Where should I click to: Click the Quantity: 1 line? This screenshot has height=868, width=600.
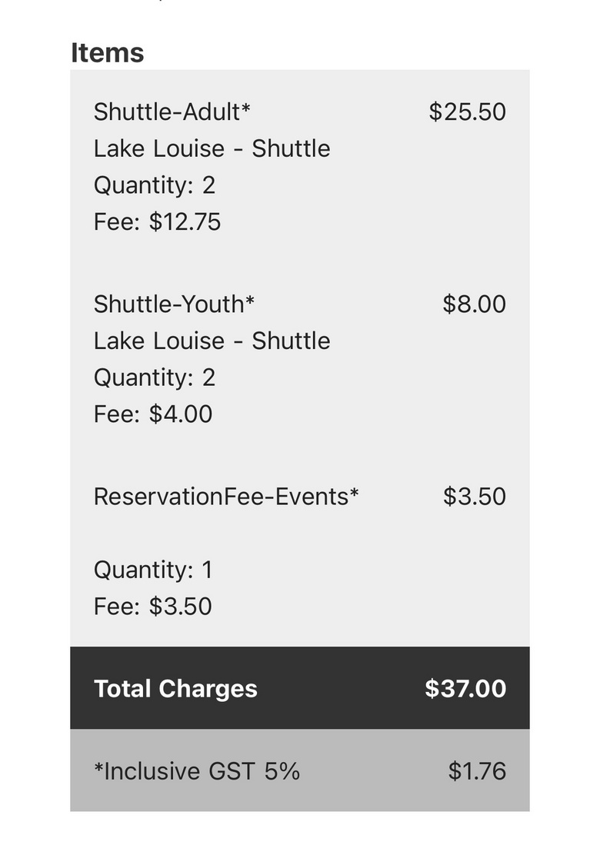click(x=154, y=569)
